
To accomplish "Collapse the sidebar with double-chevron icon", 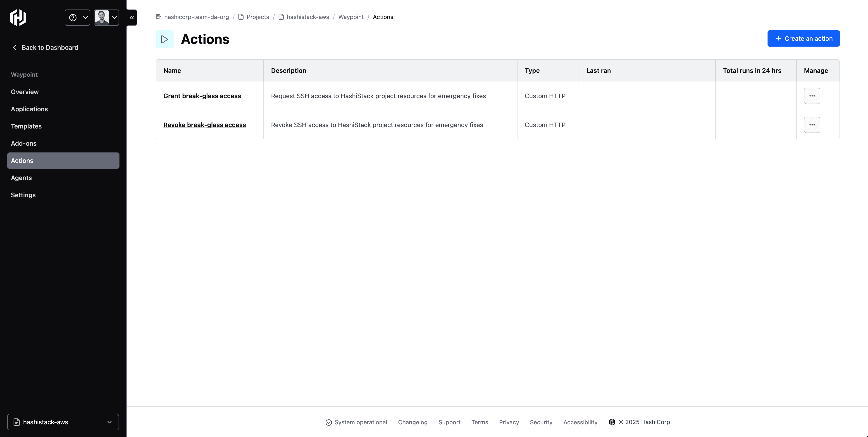I will pyautogui.click(x=132, y=17).
